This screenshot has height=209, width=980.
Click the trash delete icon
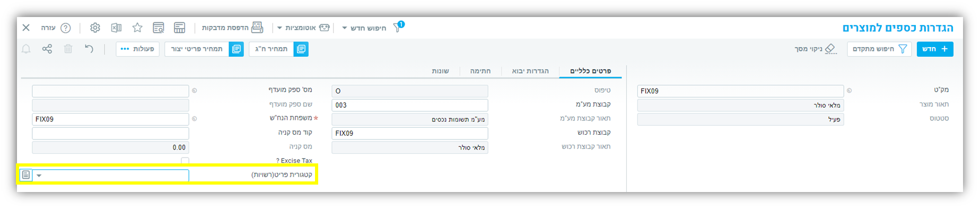point(68,49)
